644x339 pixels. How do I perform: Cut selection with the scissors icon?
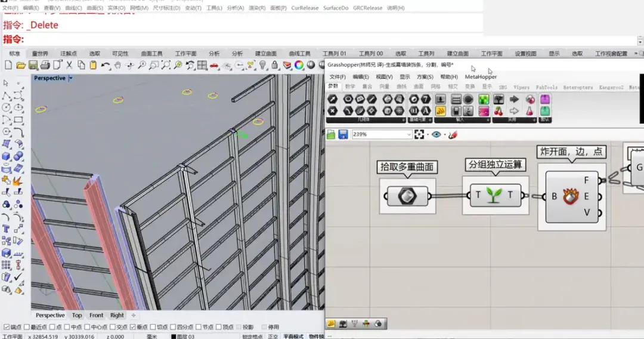click(69, 65)
